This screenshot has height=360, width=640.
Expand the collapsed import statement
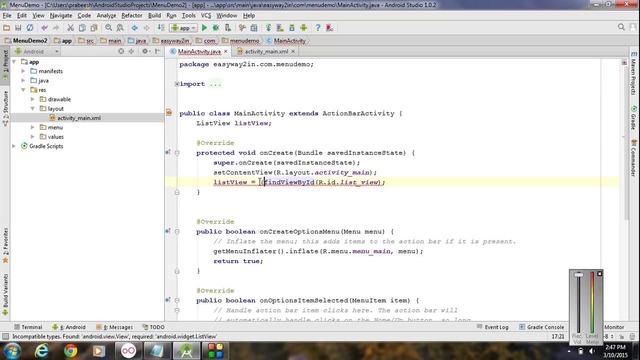[x=177, y=84]
